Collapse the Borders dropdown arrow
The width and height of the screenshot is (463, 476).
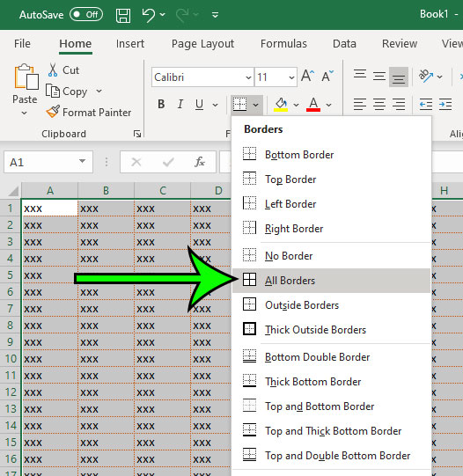255,105
